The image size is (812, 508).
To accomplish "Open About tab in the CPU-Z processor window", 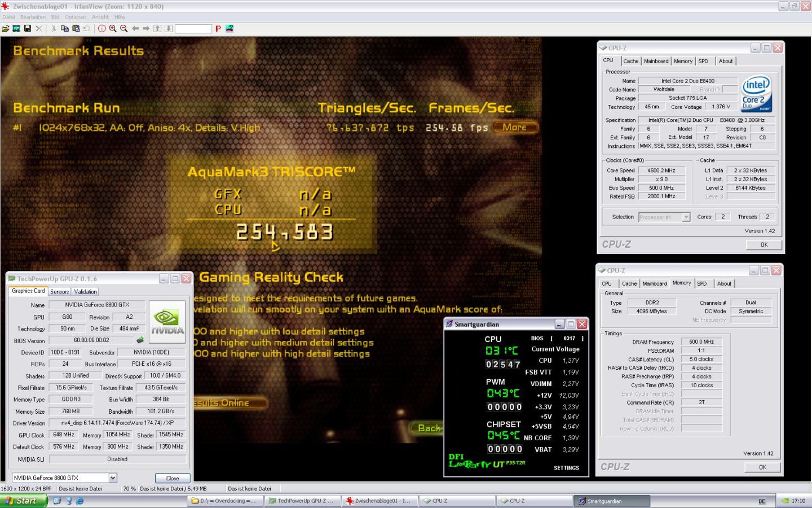I will tap(726, 61).
